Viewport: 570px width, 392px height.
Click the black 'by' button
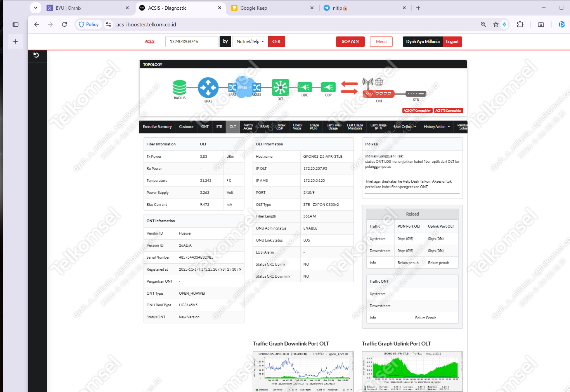225,41
